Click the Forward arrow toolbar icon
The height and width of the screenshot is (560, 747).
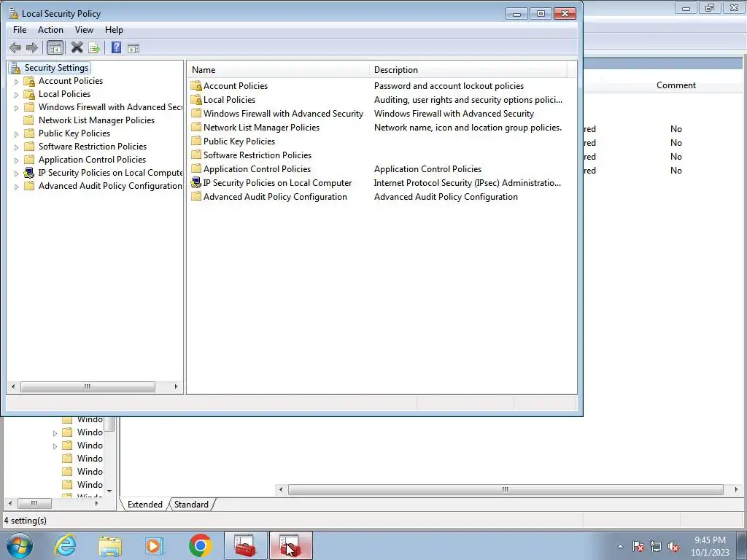point(32,47)
